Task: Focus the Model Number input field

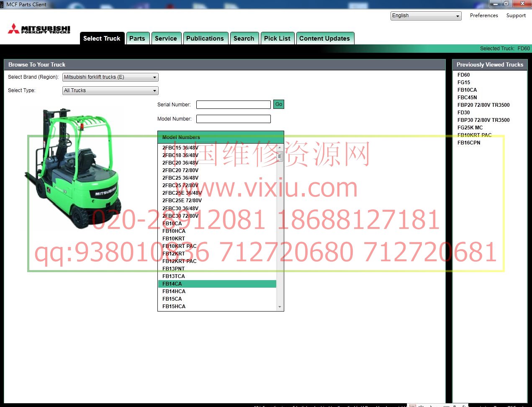Action: coord(233,119)
